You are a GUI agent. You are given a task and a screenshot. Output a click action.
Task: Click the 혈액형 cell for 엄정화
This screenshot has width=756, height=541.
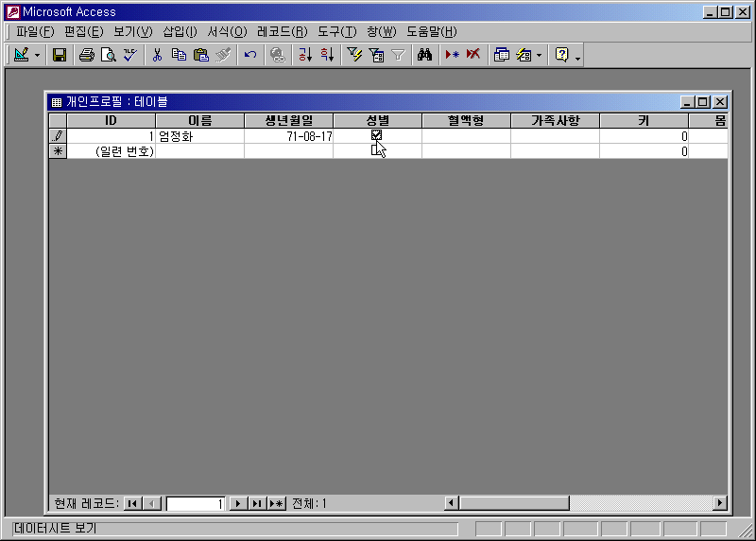pos(466,136)
